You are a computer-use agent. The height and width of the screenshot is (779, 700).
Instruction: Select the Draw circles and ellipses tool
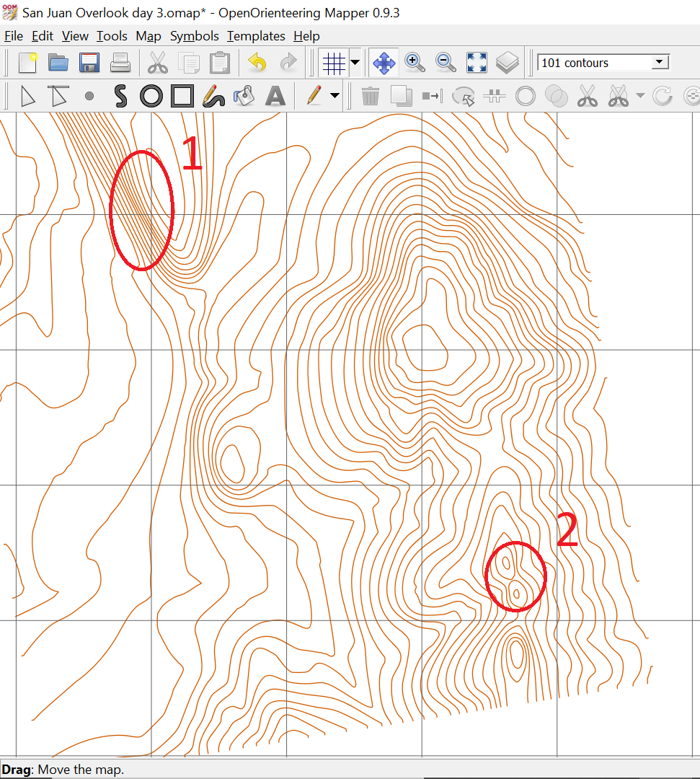click(151, 96)
